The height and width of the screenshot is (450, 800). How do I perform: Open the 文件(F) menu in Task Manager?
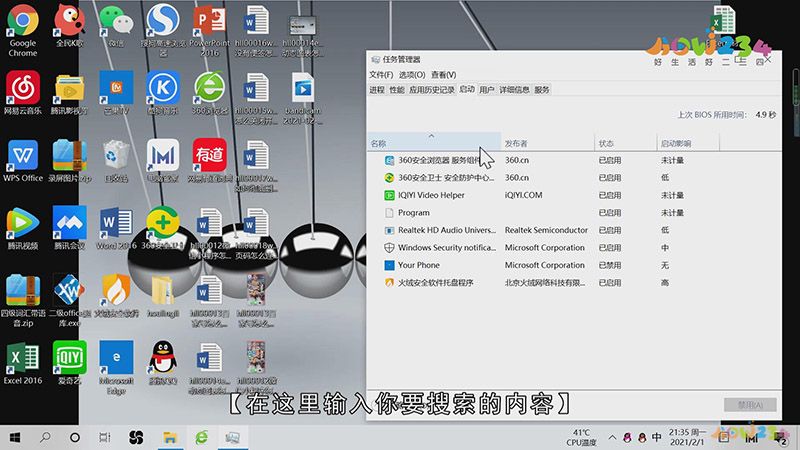point(381,74)
